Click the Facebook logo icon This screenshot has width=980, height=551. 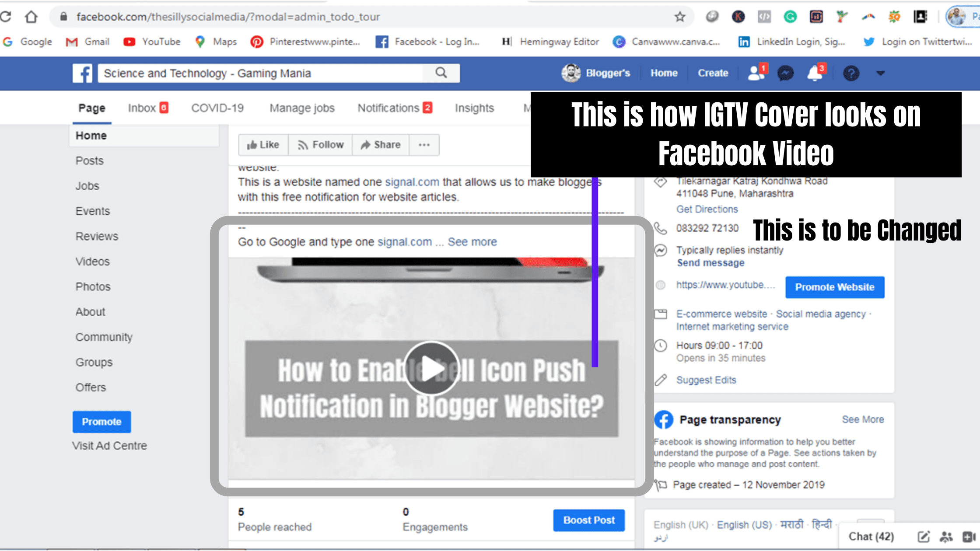pos(82,73)
